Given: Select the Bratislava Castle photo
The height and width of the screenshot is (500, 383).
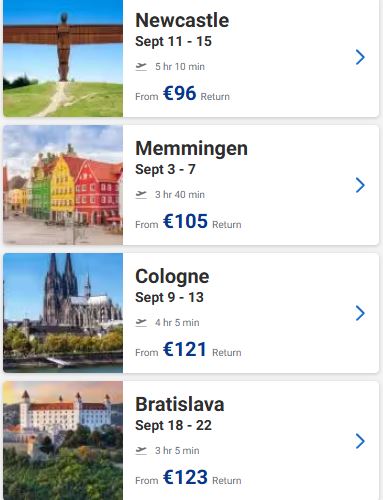Looking at the screenshot, I should tap(63, 441).
